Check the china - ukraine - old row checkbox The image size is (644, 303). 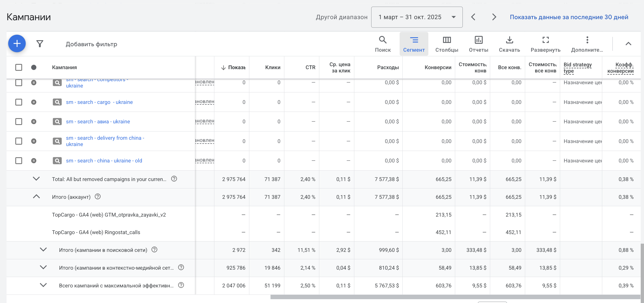pos(19,161)
